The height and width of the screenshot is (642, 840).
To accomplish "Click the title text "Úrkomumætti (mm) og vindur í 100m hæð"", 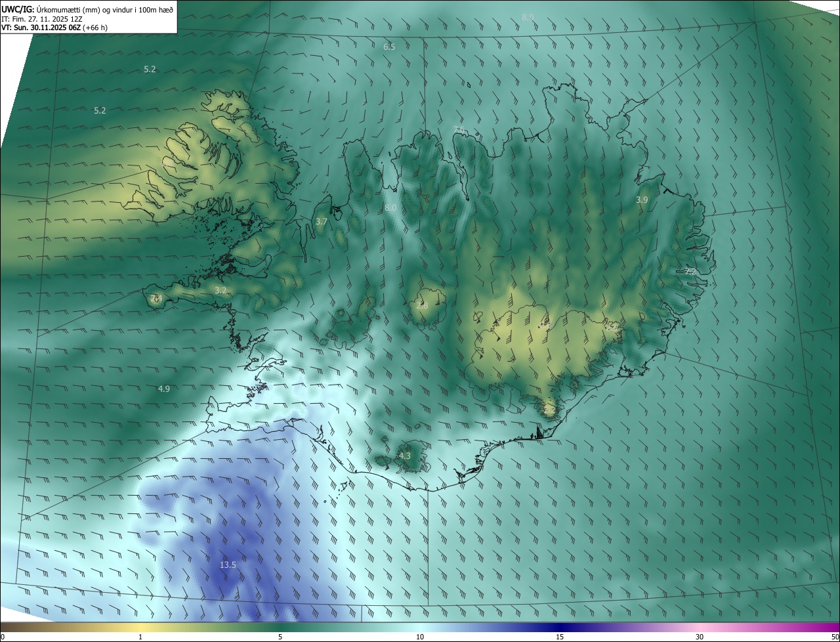I will click(x=105, y=9).
